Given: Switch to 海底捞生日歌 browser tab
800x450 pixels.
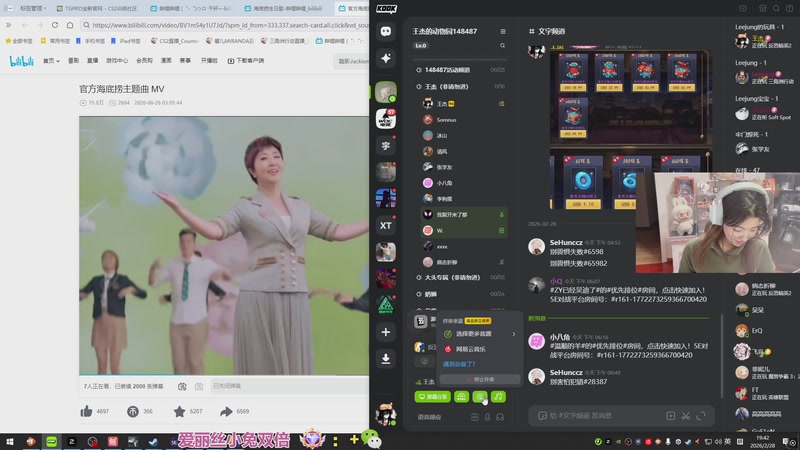Looking at the screenshot, I should coord(284,8).
